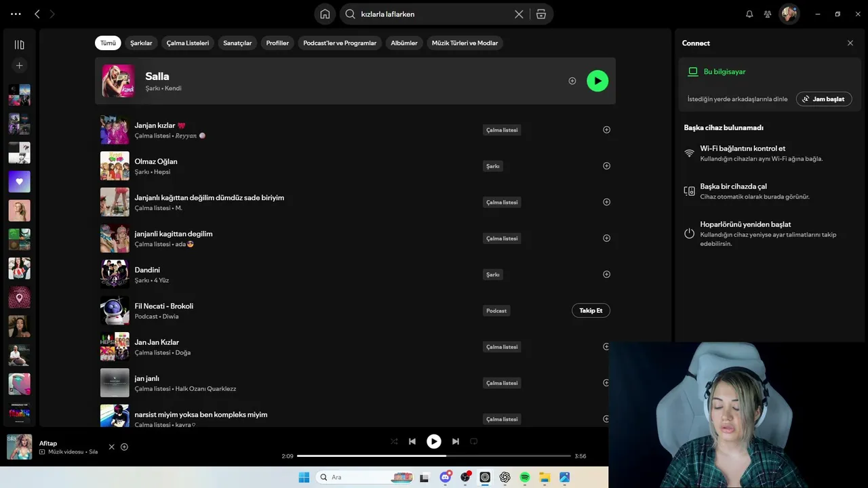868x488 pixels.
Task: Collapse the Your Library sidebar icon
Action: pos(19,45)
